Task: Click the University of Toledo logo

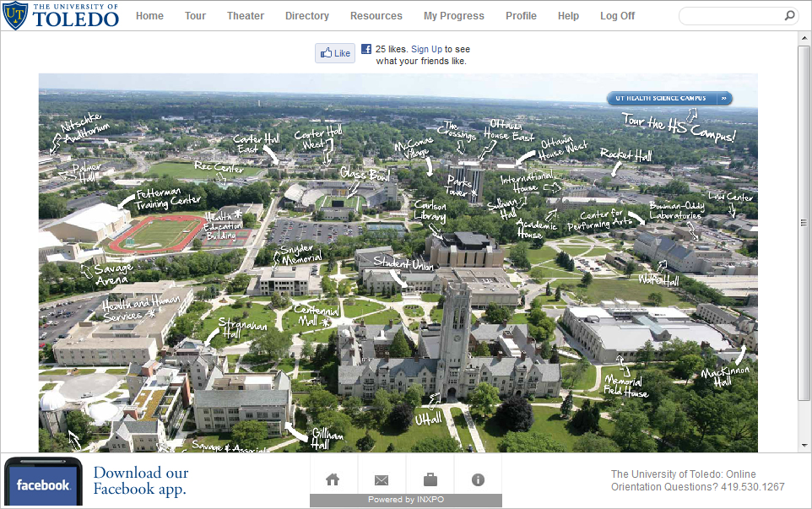Action: [61, 15]
